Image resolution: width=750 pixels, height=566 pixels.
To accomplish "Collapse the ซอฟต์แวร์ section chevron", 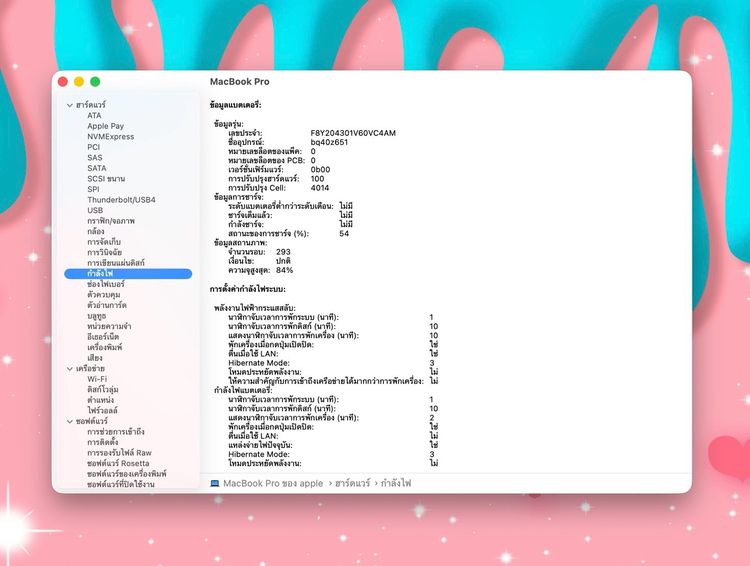I will [x=70, y=422].
